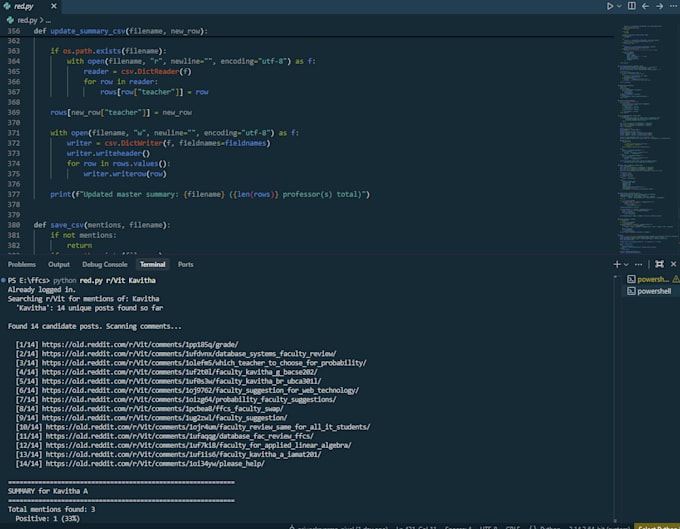Maximize the terminal panel size
The width and height of the screenshot is (680, 529).
coord(659,264)
